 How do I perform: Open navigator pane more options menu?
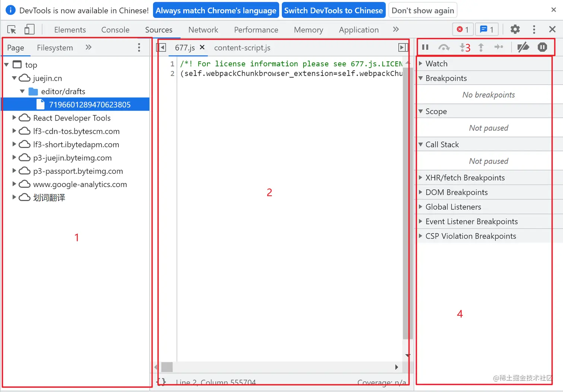click(x=139, y=47)
